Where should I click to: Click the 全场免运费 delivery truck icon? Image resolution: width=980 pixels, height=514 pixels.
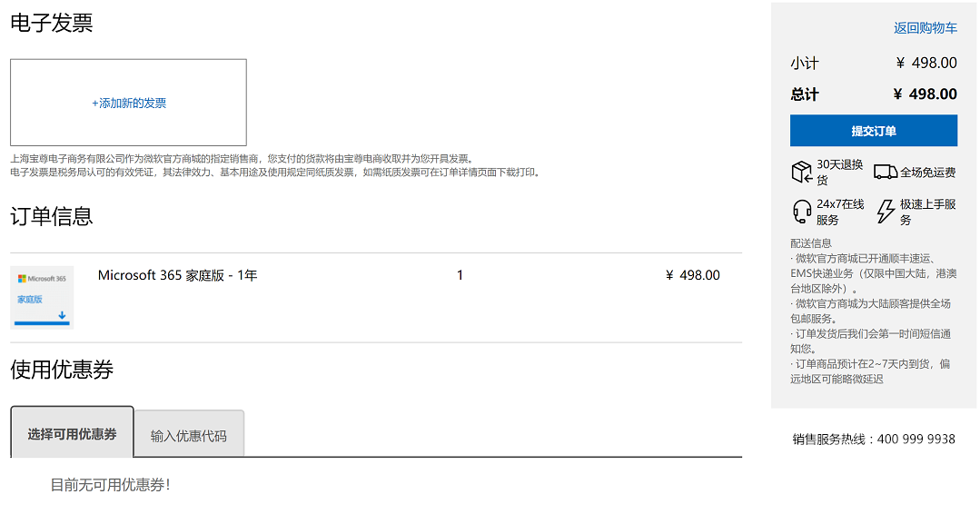(x=886, y=172)
